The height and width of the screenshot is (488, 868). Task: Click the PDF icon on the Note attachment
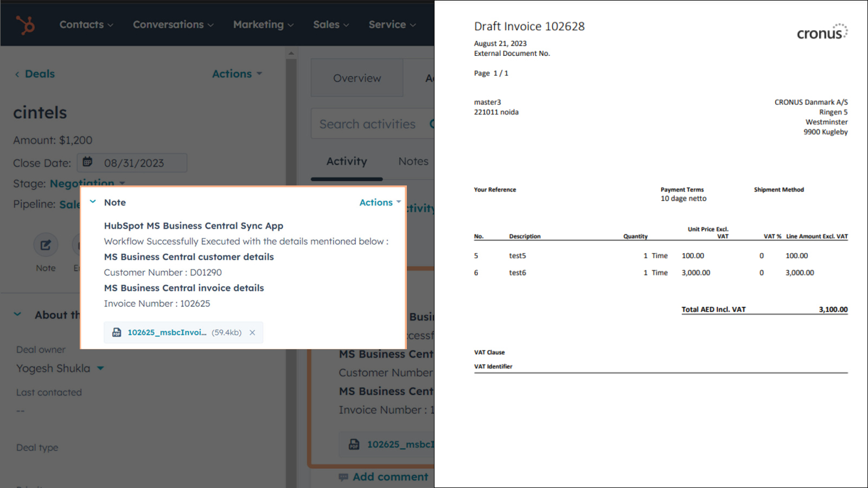pos(117,332)
